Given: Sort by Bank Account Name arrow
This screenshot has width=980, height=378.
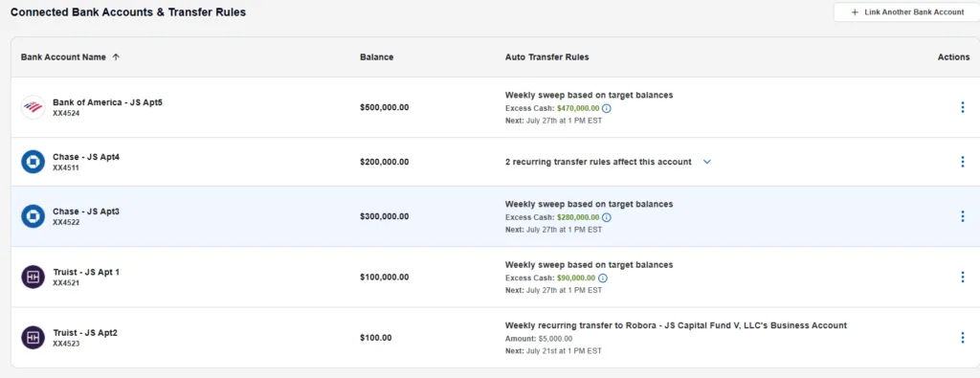Looking at the screenshot, I should tap(116, 56).
